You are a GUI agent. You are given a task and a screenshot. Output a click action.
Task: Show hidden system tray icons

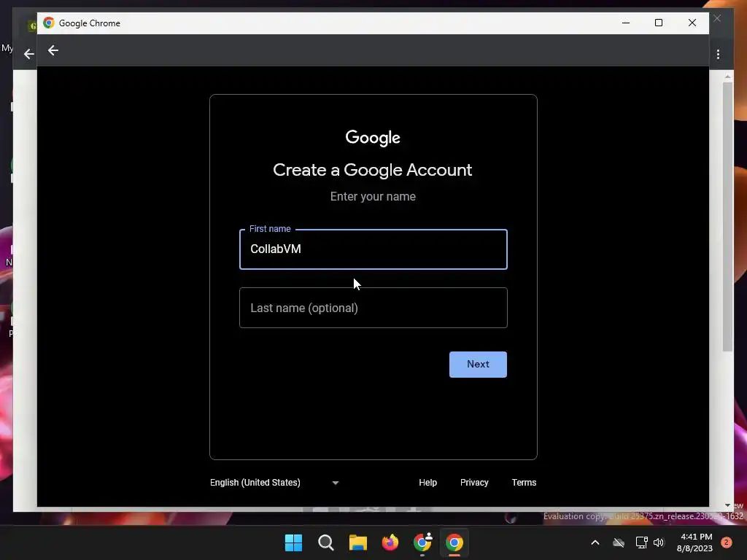[595, 542]
